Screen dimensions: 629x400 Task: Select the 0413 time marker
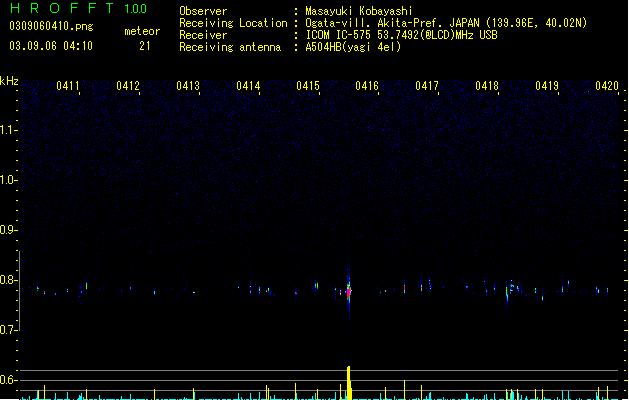tap(188, 86)
